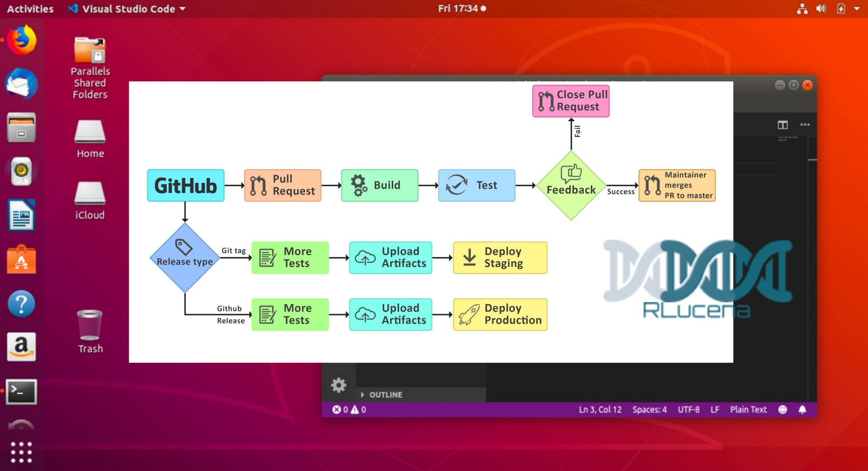Open the Amazon launcher in the dock
This screenshot has height=471, width=868.
tap(21, 347)
